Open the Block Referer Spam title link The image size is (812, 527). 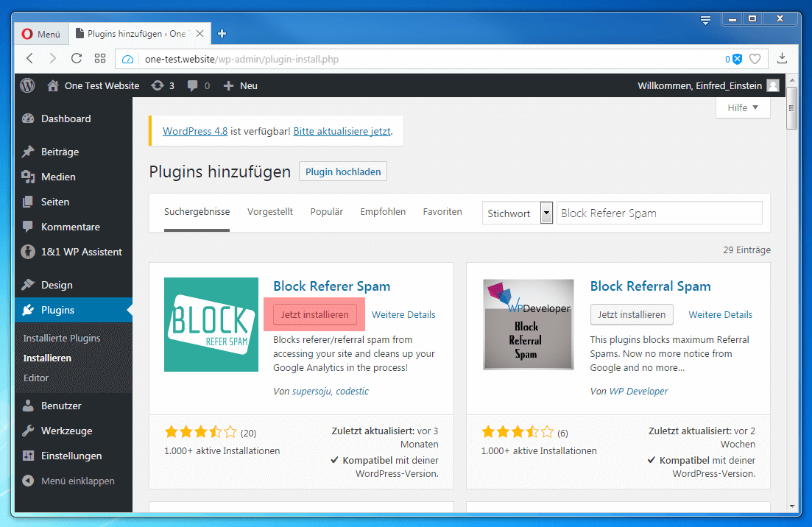pos(332,286)
